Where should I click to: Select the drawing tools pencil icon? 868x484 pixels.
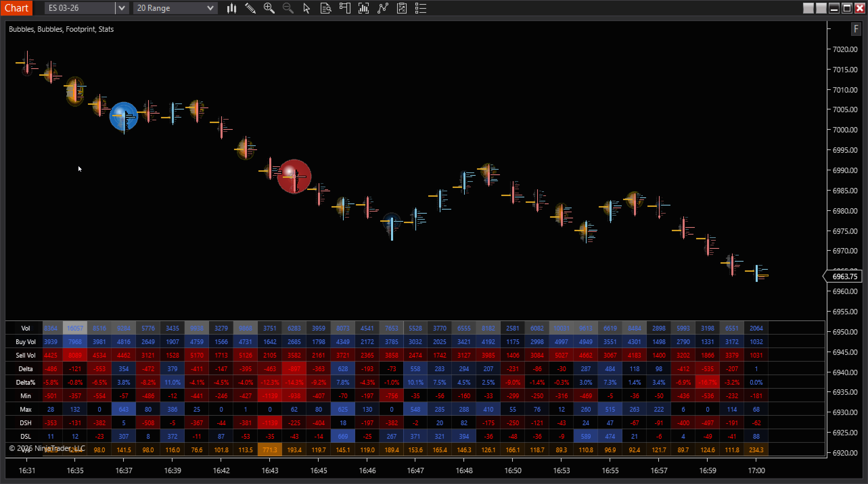pos(250,8)
